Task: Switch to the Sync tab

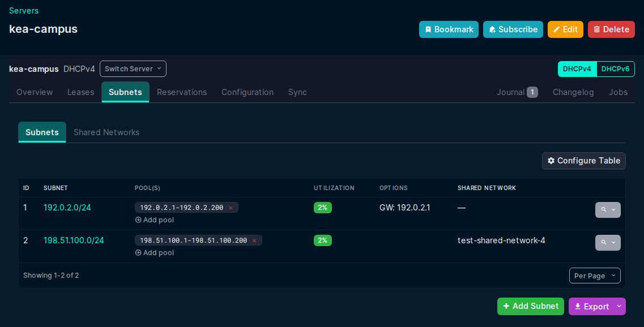Action: tap(297, 92)
